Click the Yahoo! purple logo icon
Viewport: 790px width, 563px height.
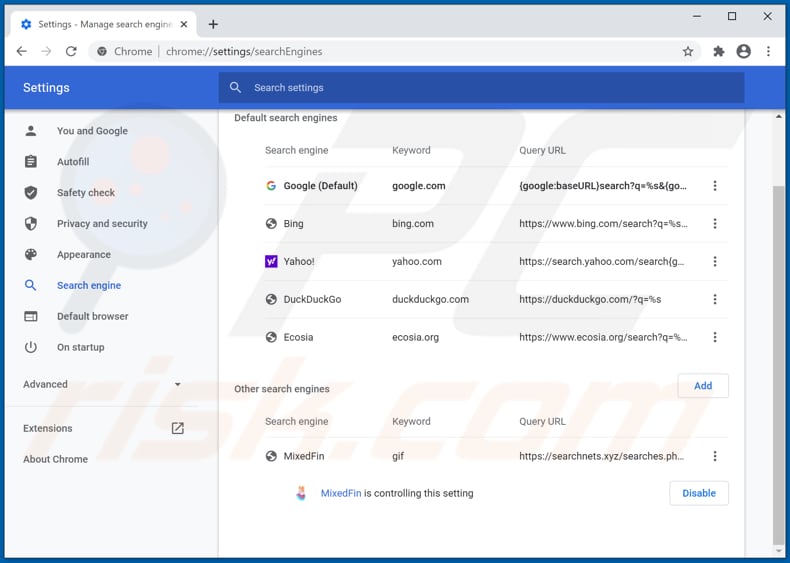coord(271,262)
